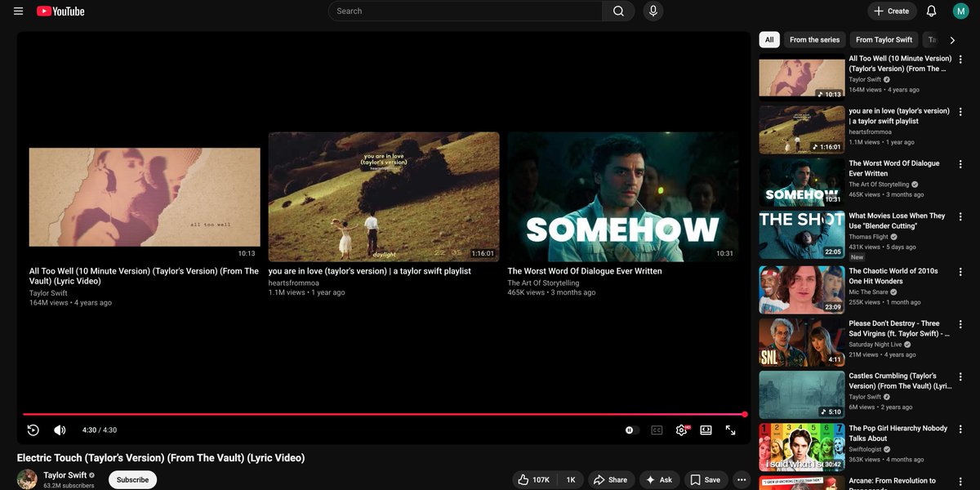The width and height of the screenshot is (980, 490).
Task: Open player settings gear
Action: 682,430
